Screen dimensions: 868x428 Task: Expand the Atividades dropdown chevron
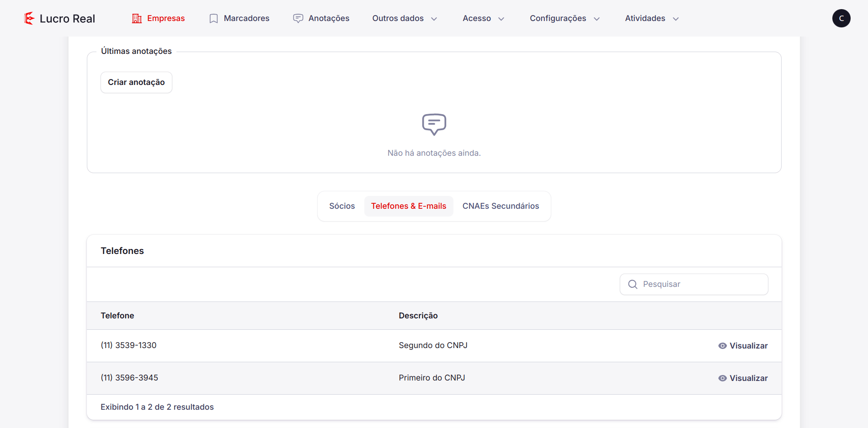pyautogui.click(x=676, y=19)
